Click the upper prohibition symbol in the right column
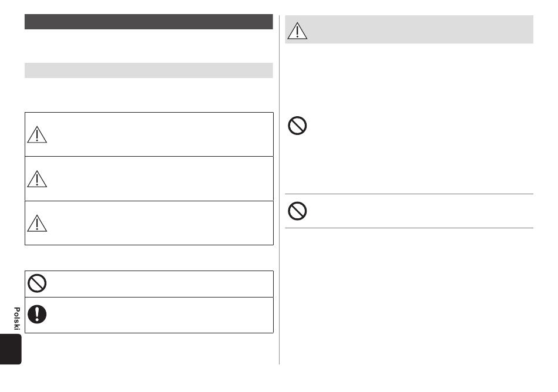The image size is (558, 392). point(297,127)
